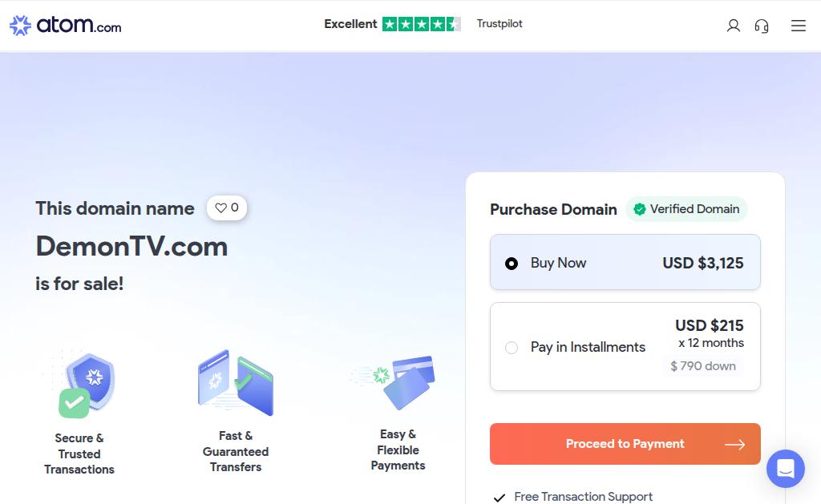Click the Proceed to Payment button
Viewport: 821px width, 504px height.
click(625, 444)
